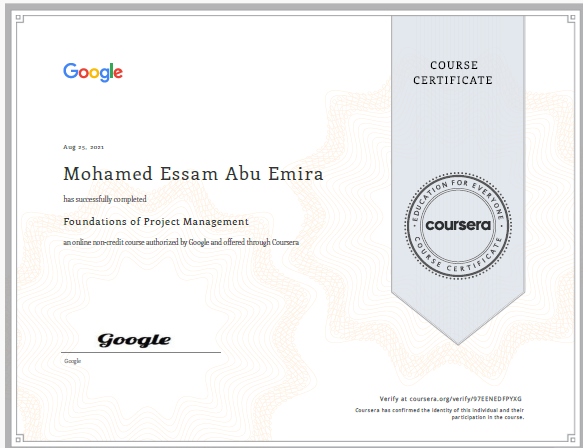Select the Foundations of Project Management title

156,222
